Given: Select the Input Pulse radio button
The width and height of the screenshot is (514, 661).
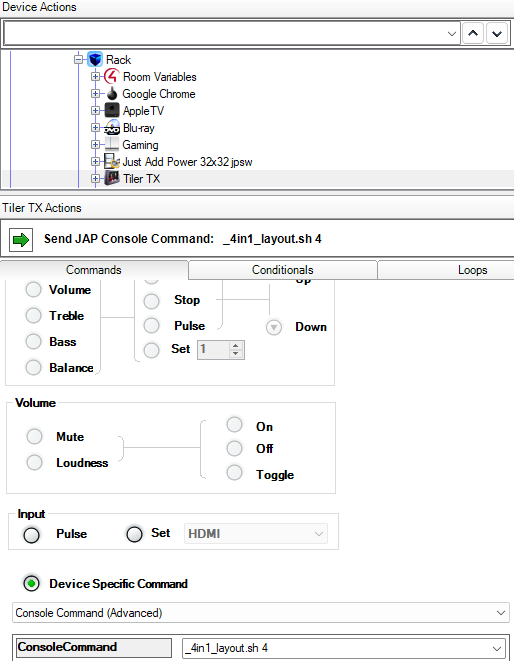Looking at the screenshot, I should click(32, 535).
